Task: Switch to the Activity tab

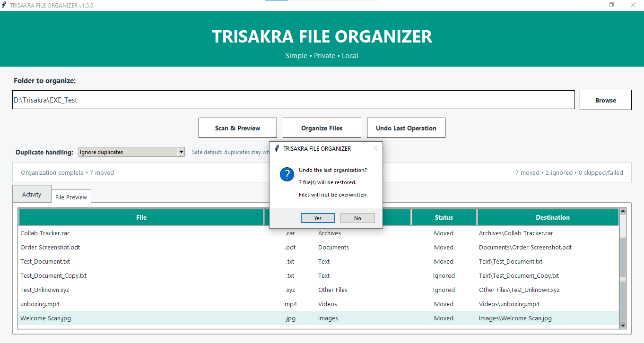Action: tap(32, 194)
